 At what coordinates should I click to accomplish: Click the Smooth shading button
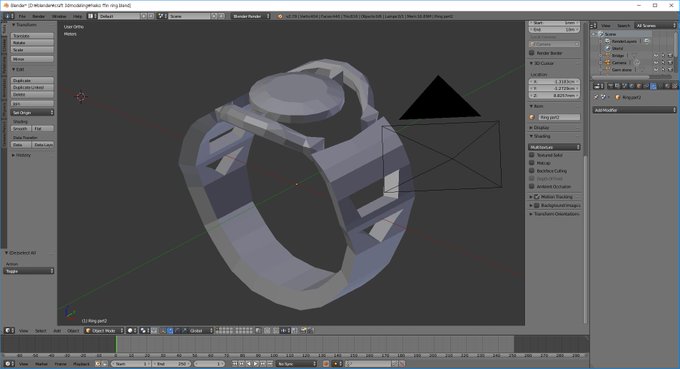21,129
